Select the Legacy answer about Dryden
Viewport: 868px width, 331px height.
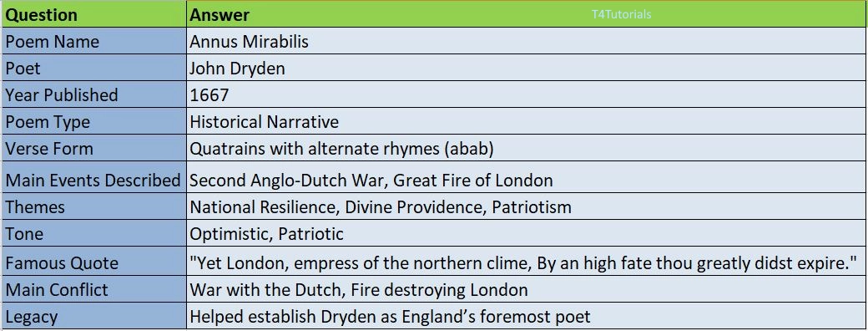pyautogui.click(x=527, y=316)
